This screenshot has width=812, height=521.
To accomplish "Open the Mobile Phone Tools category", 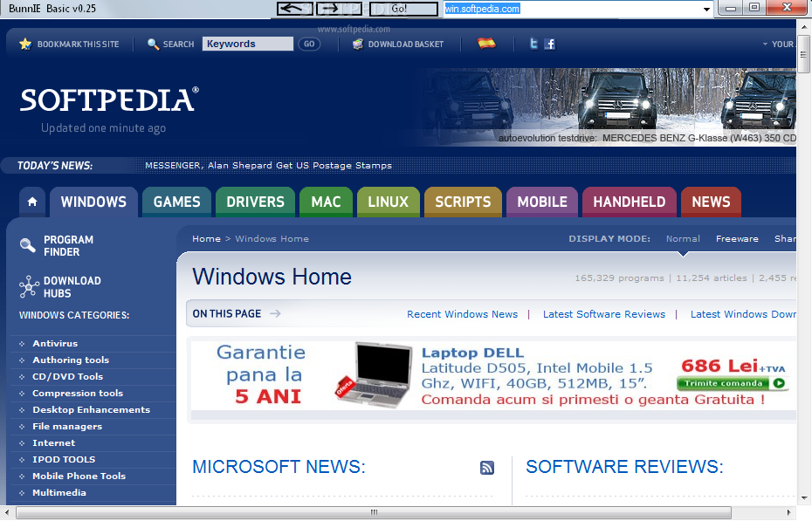I will (79, 476).
